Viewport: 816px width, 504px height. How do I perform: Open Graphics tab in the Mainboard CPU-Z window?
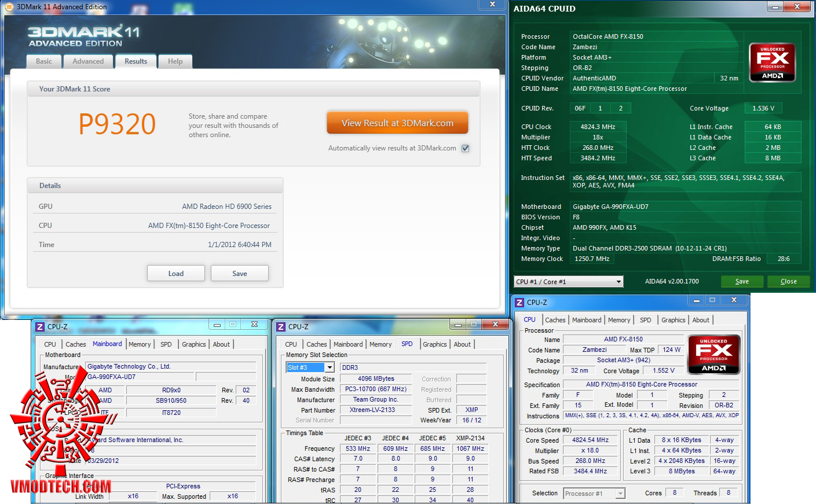[194, 344]
